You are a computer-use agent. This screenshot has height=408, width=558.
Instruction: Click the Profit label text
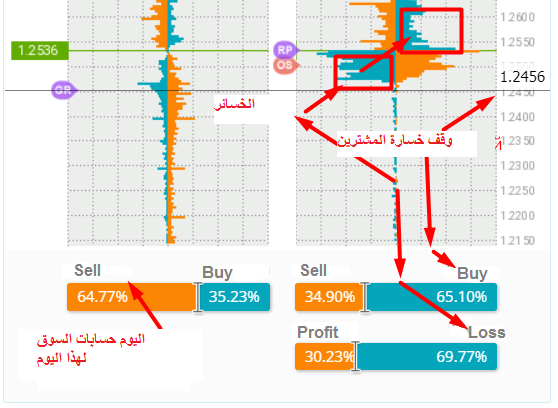[317, 333]
